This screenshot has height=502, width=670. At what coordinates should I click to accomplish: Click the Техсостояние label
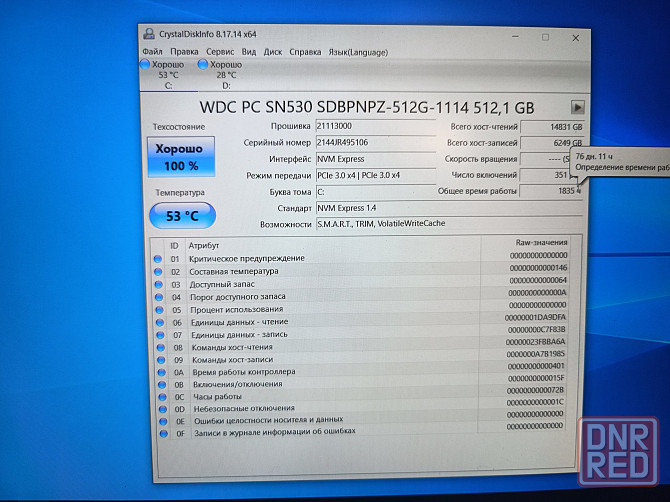point(179,127)
